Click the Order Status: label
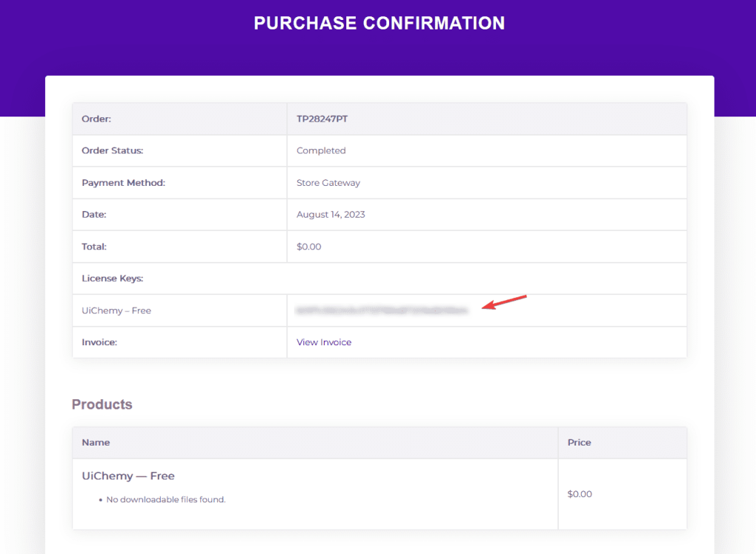The width and height of the screenshot is (756, 554). pos(112,150)
